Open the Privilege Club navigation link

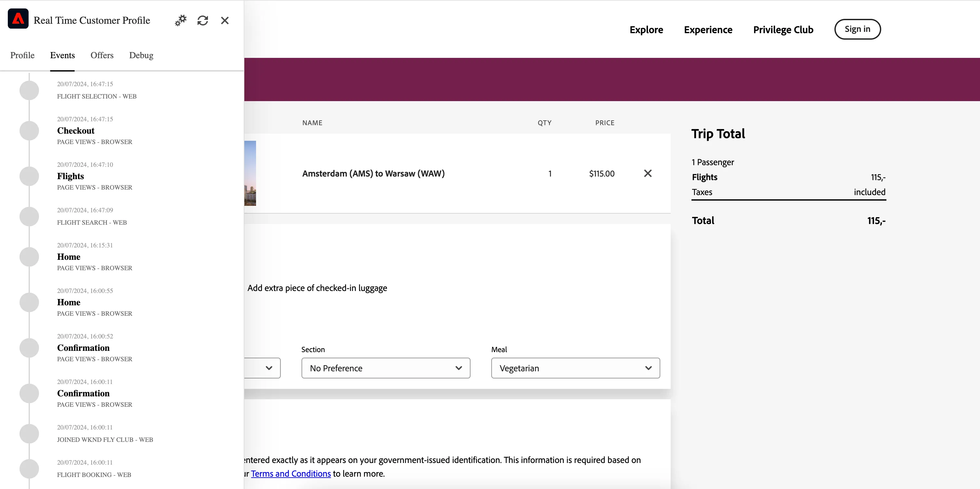click(x=783, y=29)
